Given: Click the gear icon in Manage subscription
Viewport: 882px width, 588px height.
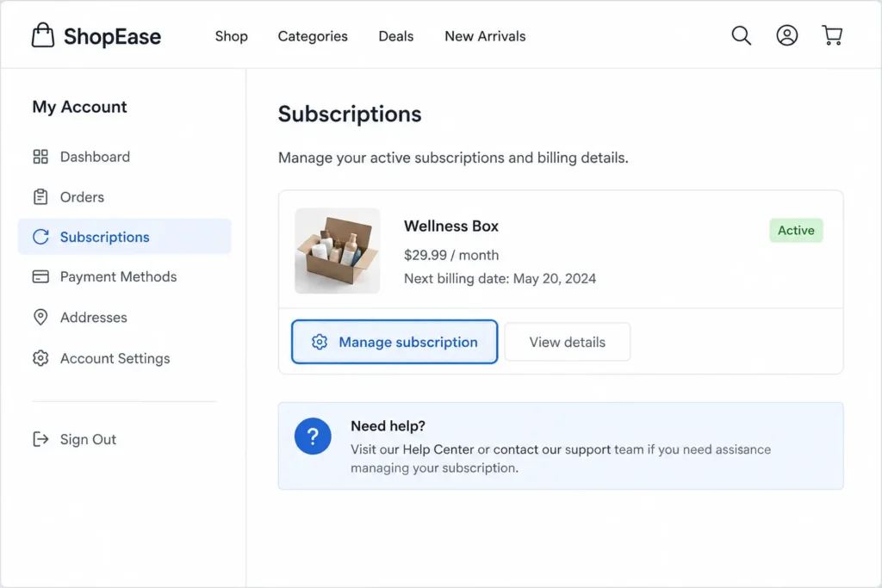Looking at the screenshot, I should 320,342.
